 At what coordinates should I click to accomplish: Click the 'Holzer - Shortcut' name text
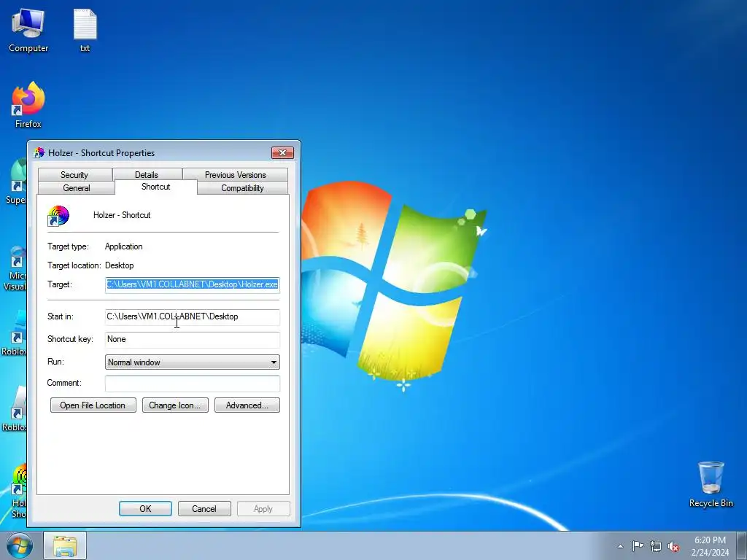122,215
